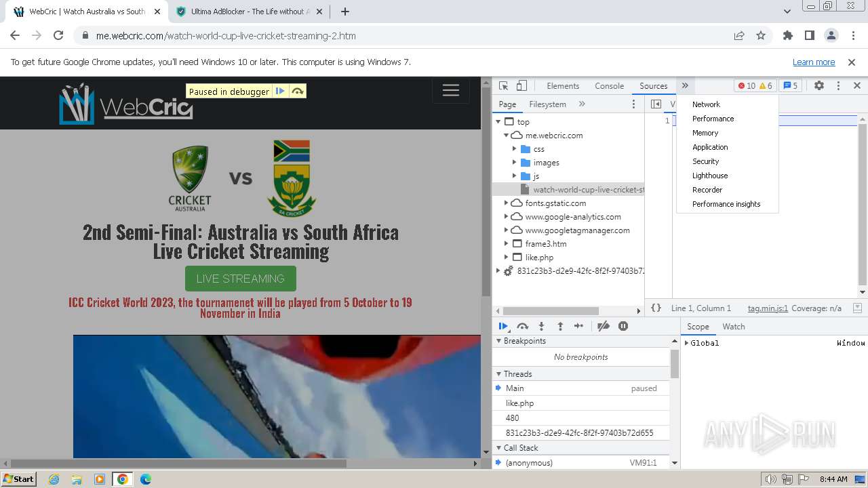Screen dimensions: 868x488
Task: Click the pretty print braces icon
Action: (656, 308)
